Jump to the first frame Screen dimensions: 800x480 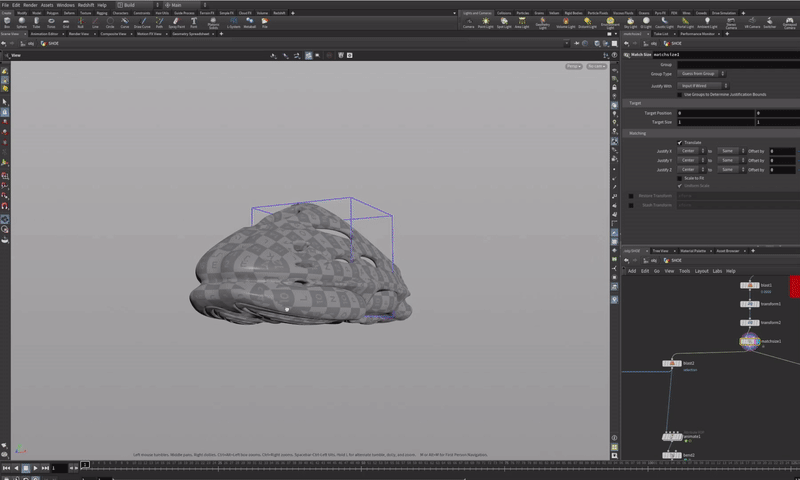[x=6, y=468]
